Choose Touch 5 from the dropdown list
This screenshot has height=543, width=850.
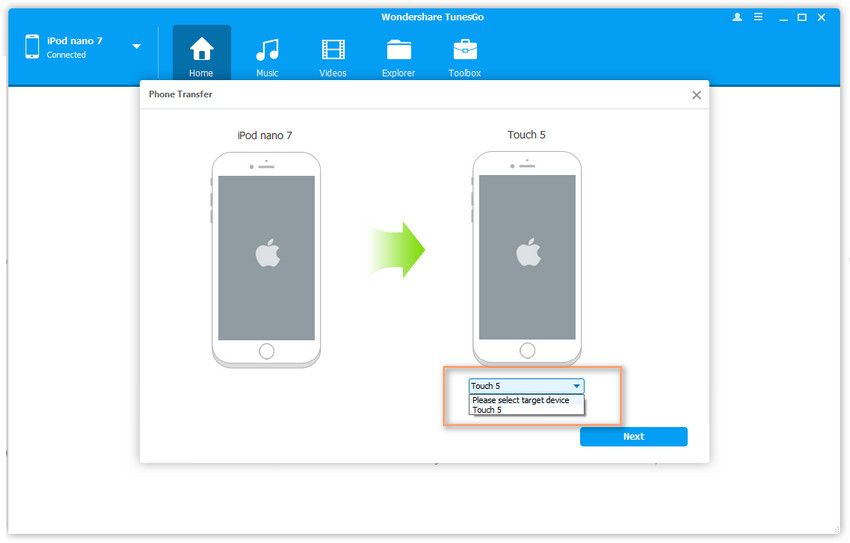[x=487, y=410]
